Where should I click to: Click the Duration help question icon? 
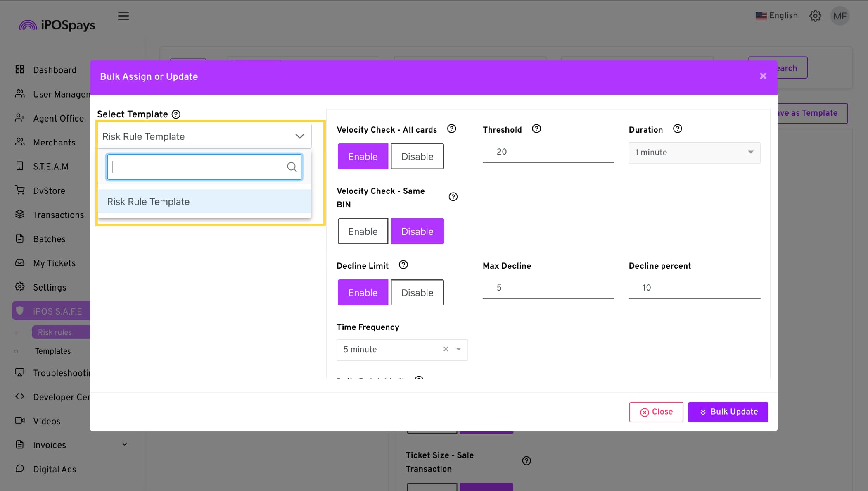pyautogui.click(x=677, y=129)
